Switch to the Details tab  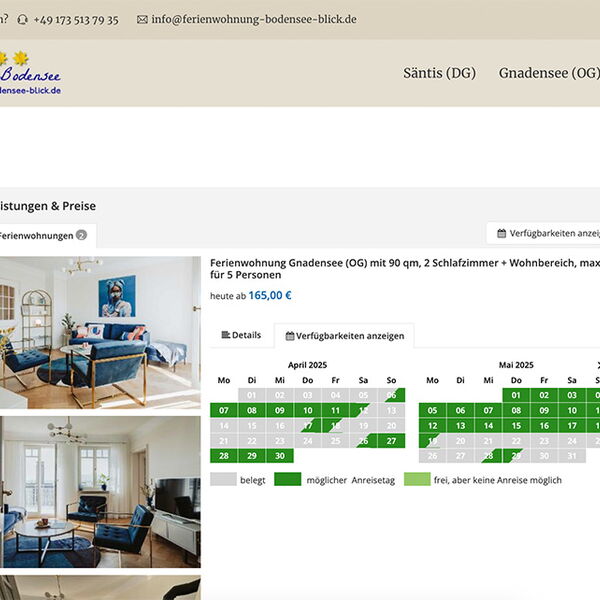(240, 335)
